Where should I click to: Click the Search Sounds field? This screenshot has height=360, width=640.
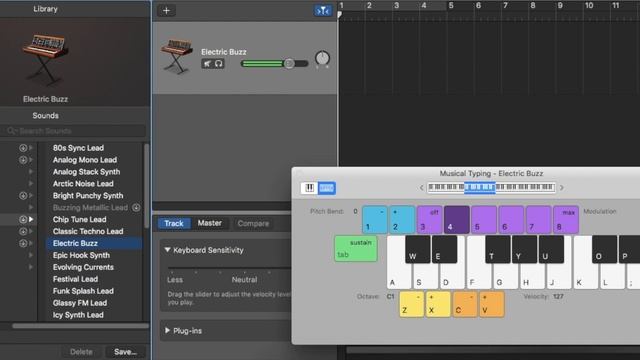[x=73, y=131]
